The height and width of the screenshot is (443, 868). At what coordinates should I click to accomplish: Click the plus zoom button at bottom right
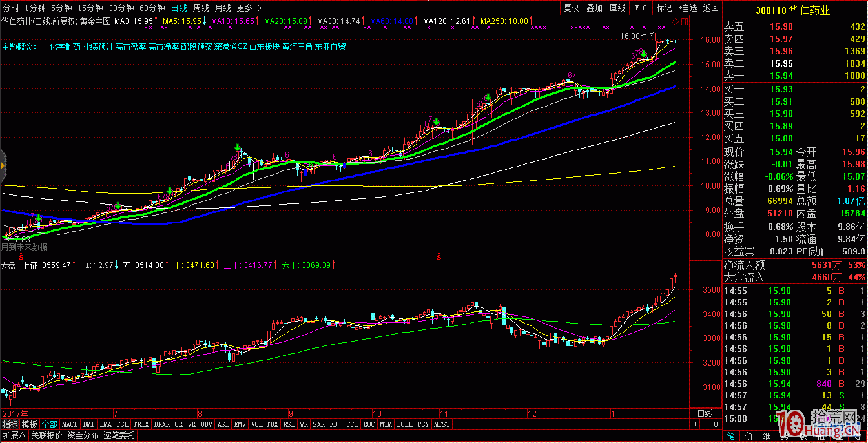click(x=696, y=424)
